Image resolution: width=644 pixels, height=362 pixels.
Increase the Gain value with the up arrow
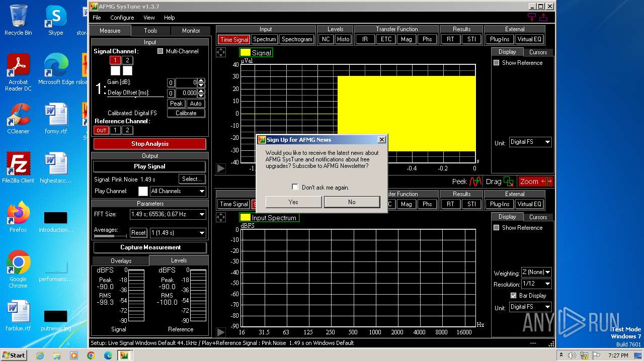201,80
